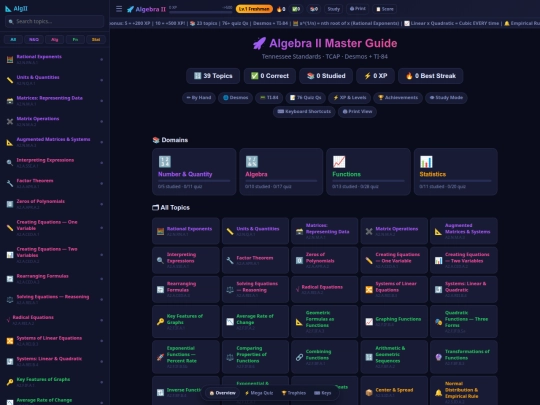Click the XP progress bar in top bar
The image size is (540, 405).
(x=200, y=11)
